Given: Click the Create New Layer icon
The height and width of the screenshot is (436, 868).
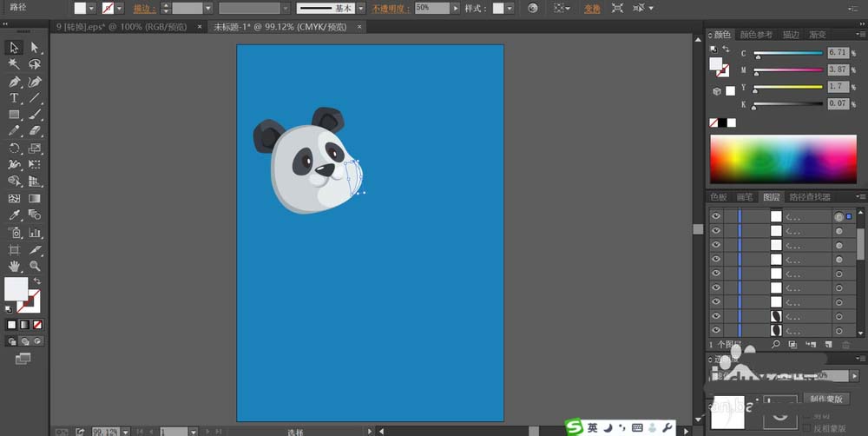Looking at the screenshot, I should [x=828, y=345].
